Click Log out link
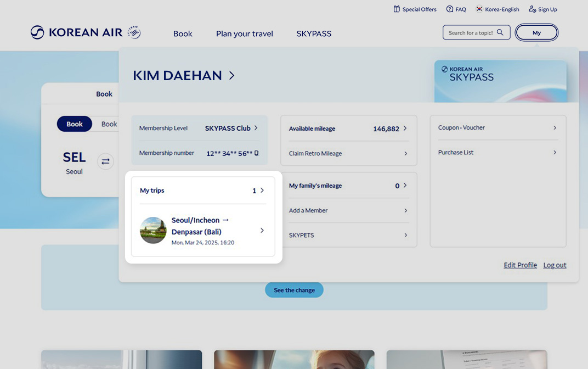588x369 pixels. pos(555,265)
